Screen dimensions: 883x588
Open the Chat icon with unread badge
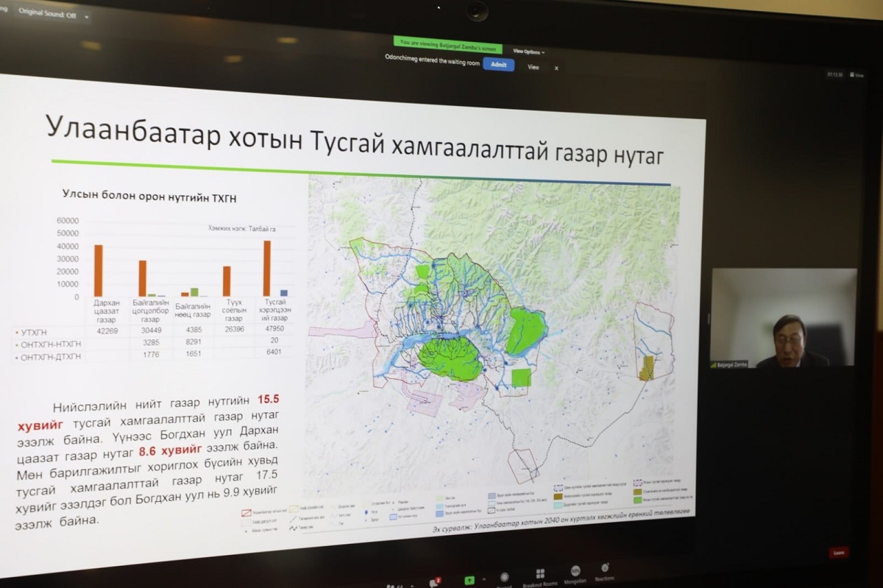click(434, 582)
